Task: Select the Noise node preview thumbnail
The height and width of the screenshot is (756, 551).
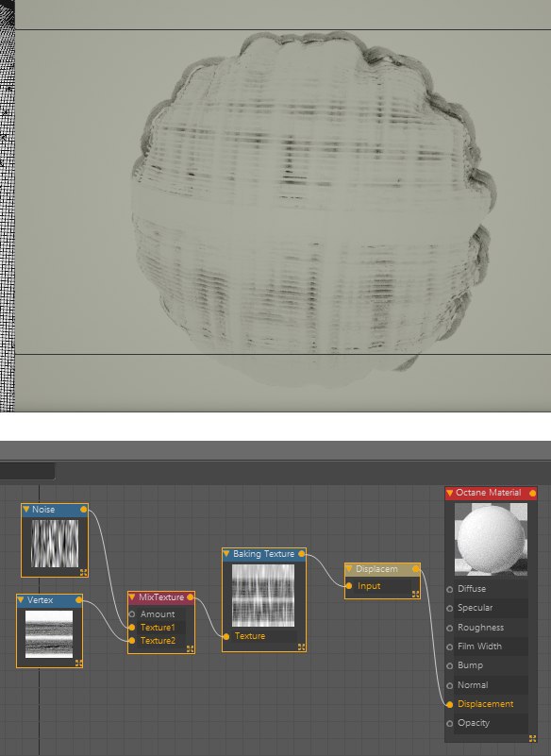Action: coord(55,544)
